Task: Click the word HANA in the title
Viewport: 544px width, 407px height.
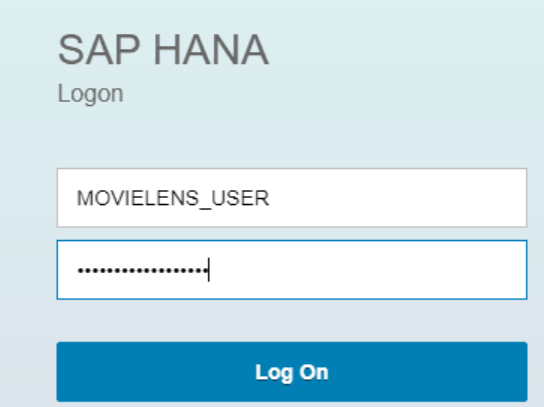Action: (211, 50)
